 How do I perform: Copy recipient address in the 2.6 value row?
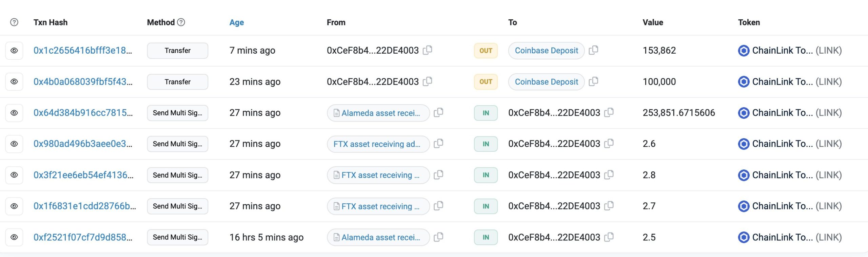tap(609, 144)
